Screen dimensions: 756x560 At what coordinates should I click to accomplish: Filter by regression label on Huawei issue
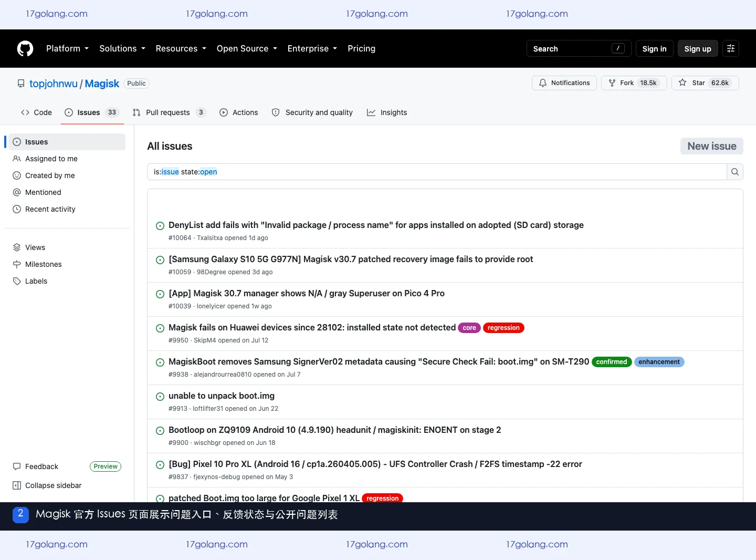tap(503, 328)
